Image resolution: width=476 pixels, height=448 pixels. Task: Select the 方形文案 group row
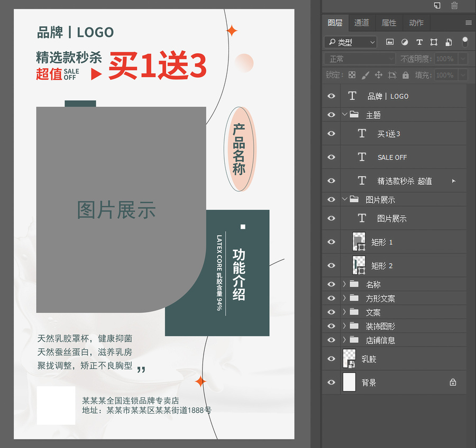point(394,298)
